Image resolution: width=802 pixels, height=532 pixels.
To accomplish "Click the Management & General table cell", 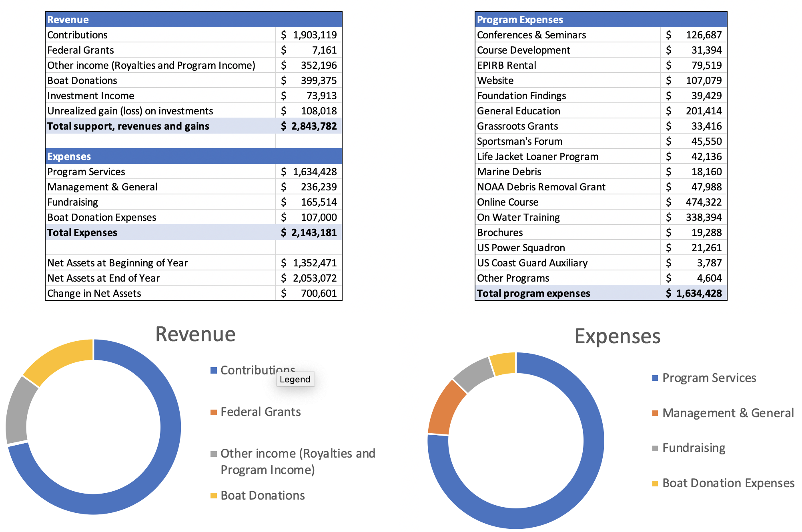I will (x=160, y=187).
